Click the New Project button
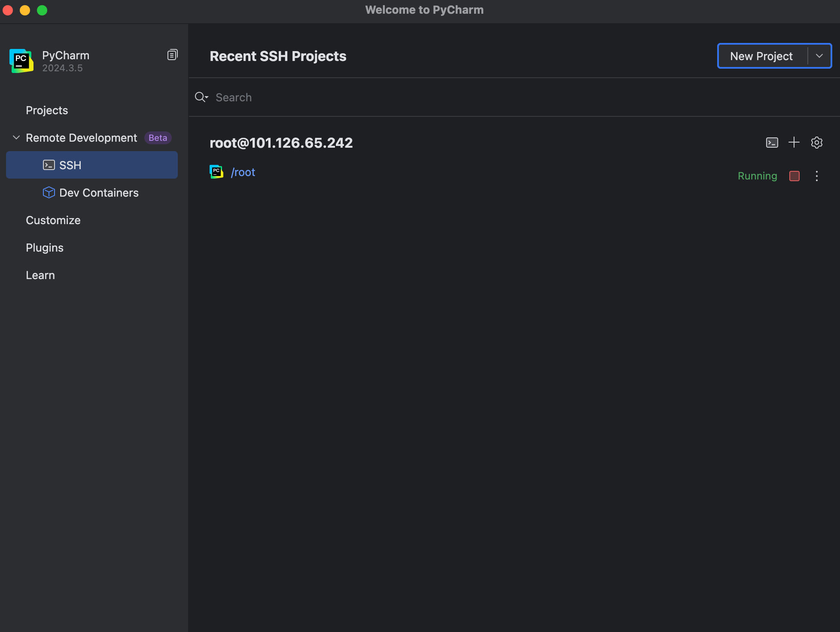The height and width of the screenshot is (632, 840). click(761, 56)
